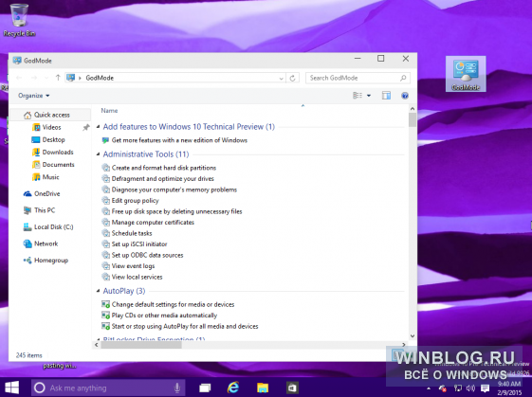
Task: Click the scroll down arrow
Action: 413,336
